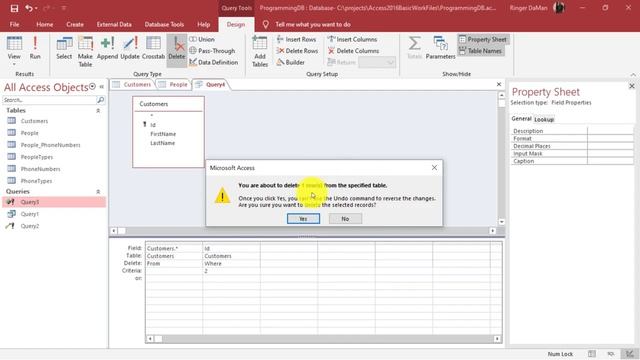Open the People document tab
This screenshot has height=360, width=640.
click(x=173, y=84)
